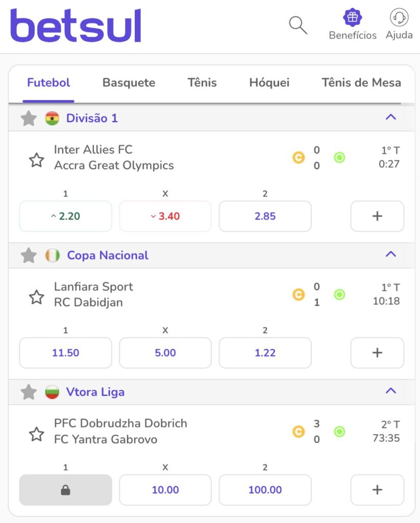Favorite the Vtora Liga league star
Screen dimensions: 420x523
[29, 392]
